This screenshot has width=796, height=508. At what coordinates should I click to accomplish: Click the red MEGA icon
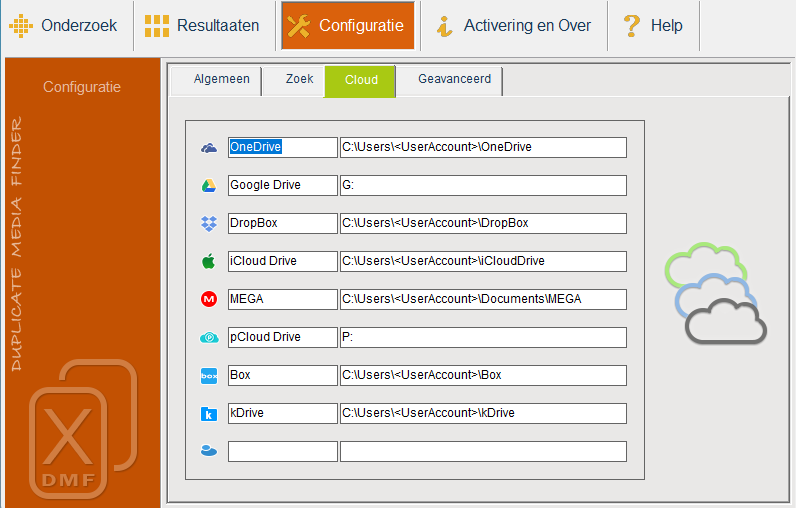coord(209,299)
